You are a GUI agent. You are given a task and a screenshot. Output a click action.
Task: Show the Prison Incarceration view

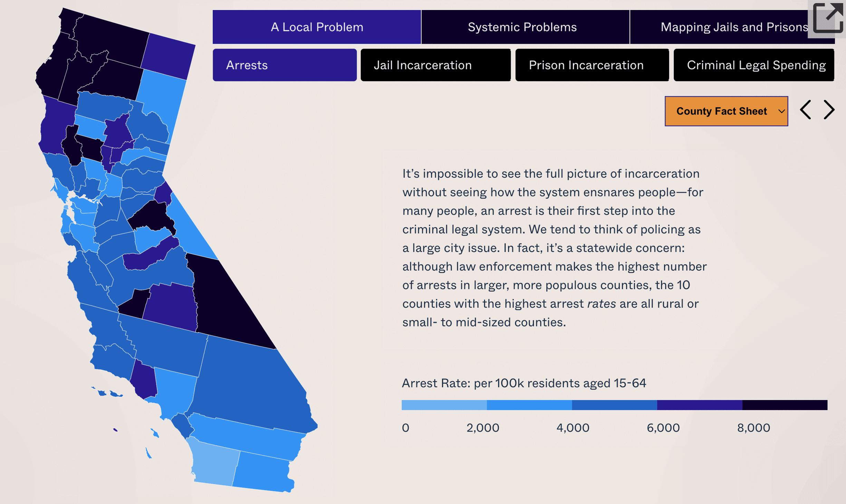click(x=592, y=65)
